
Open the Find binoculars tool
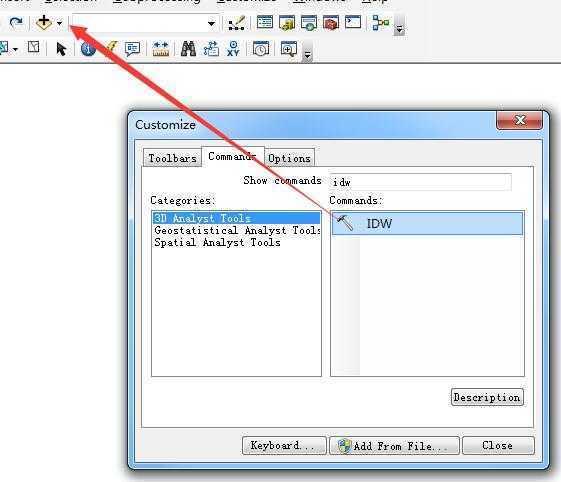188,49
